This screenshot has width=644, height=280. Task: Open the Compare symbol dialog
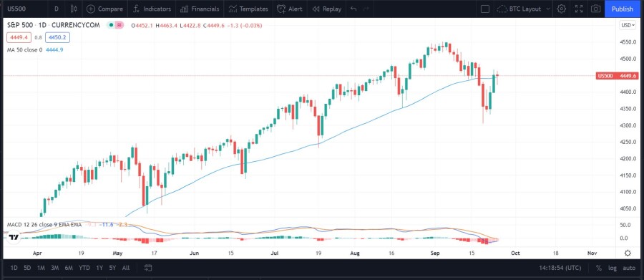pyautogui.click(x=104, y=9)
